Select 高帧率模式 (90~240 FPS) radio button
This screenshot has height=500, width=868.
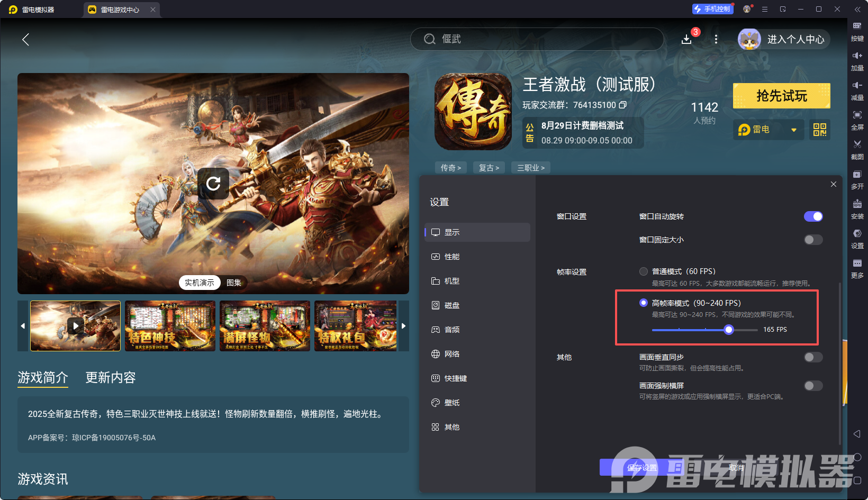click(x=644, y=303)
